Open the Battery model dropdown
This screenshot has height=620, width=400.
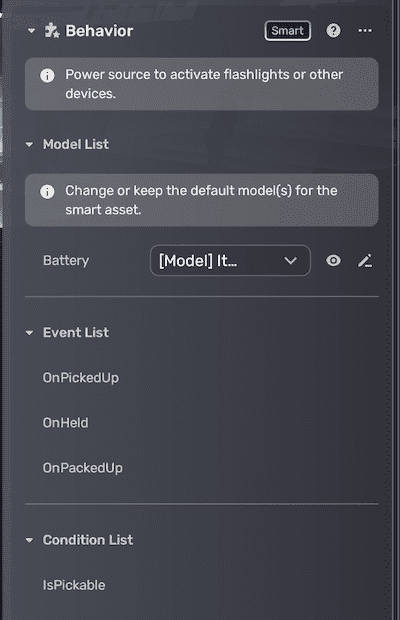point(230,261)
